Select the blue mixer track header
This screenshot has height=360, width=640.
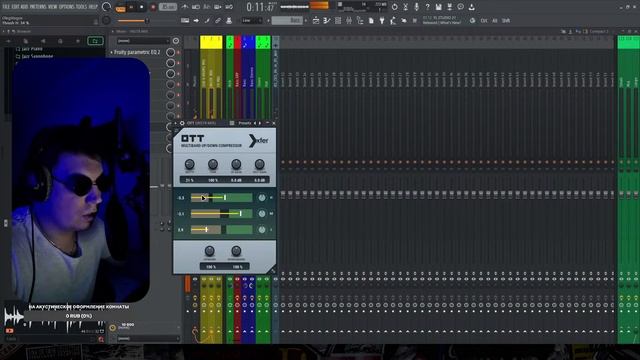[248, 42]
